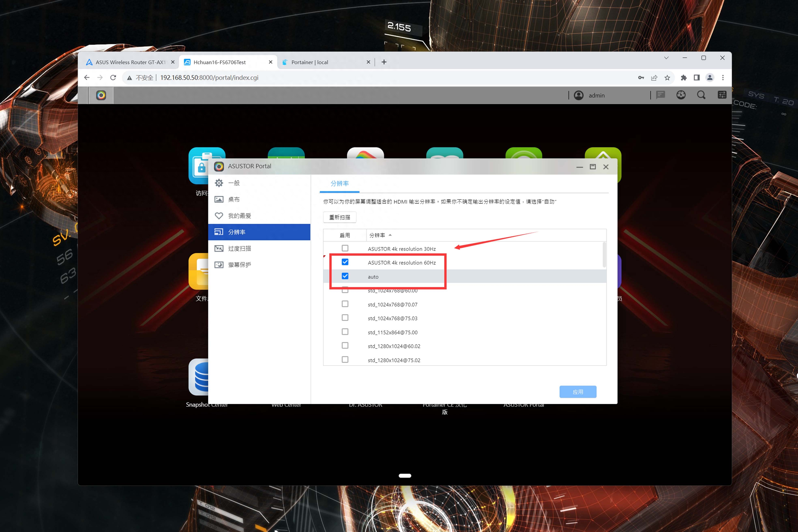The height and width of the screenshot is (532, 798).
Task: Select the highlighted resolution sidebar item
Action: [259, 232]
